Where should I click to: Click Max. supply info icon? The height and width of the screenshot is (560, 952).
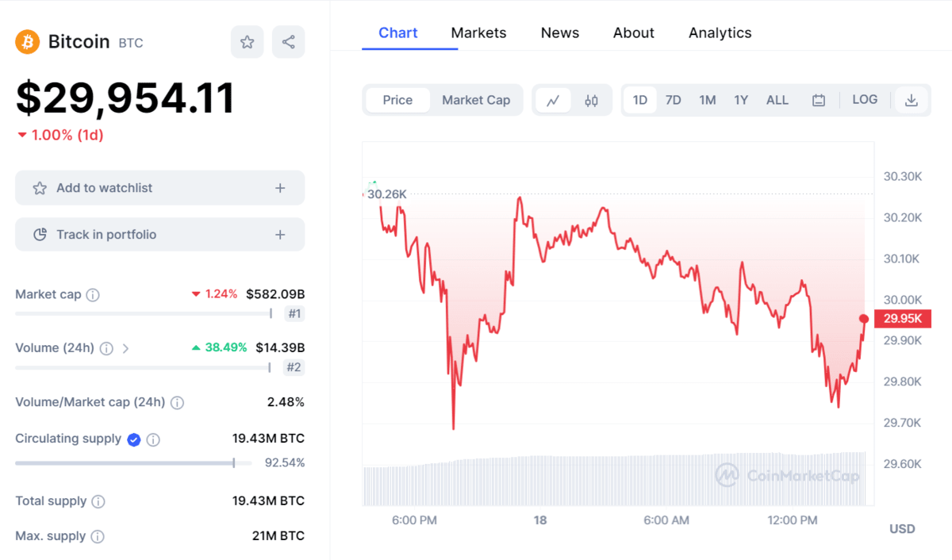(98, 536)
